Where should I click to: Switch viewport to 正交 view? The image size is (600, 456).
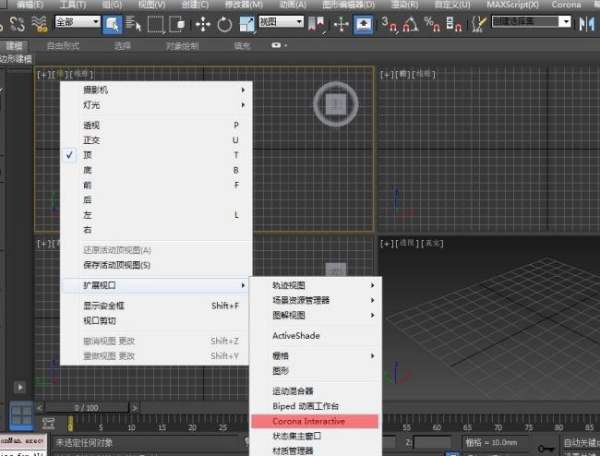(x=157, y=140)
